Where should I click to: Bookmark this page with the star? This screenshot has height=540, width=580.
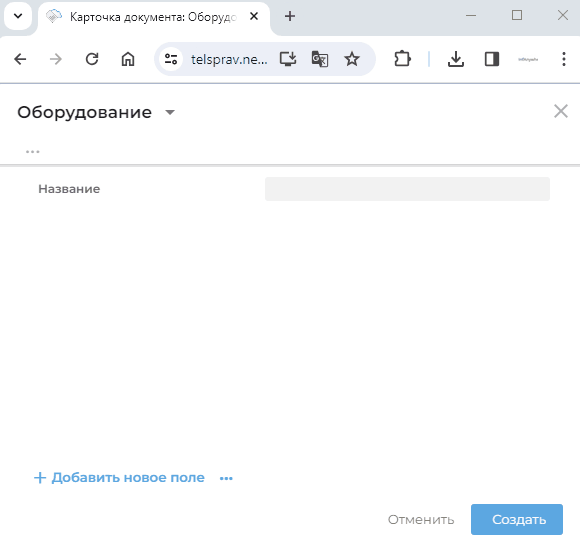point(352,59)
